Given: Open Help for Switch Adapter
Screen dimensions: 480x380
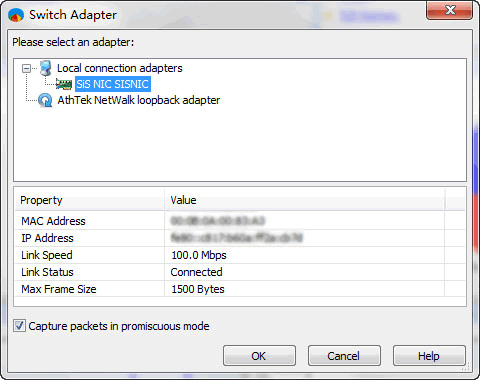Looking at the screenshot, I should tap(429, 356).
